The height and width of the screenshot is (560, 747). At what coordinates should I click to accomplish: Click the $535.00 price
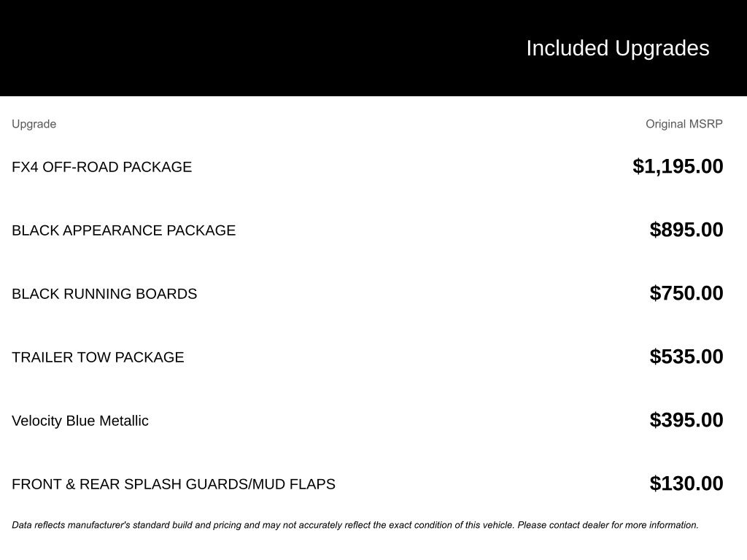[686, 357]
